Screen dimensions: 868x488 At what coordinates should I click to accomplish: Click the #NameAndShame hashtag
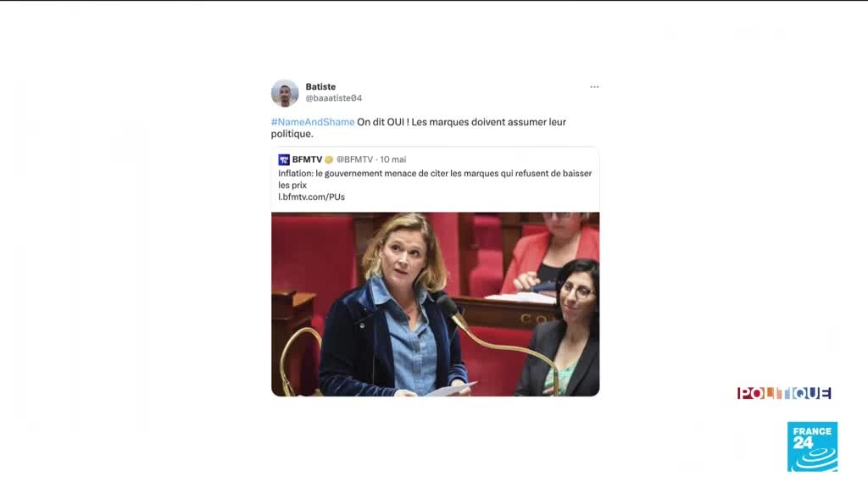(313, 122)
